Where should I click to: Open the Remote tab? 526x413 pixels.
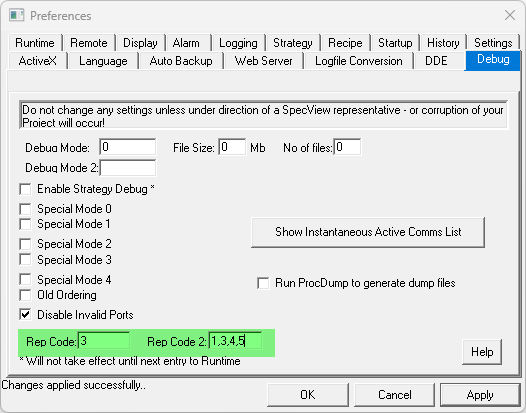pyautogui.click(x=89, y=43)
